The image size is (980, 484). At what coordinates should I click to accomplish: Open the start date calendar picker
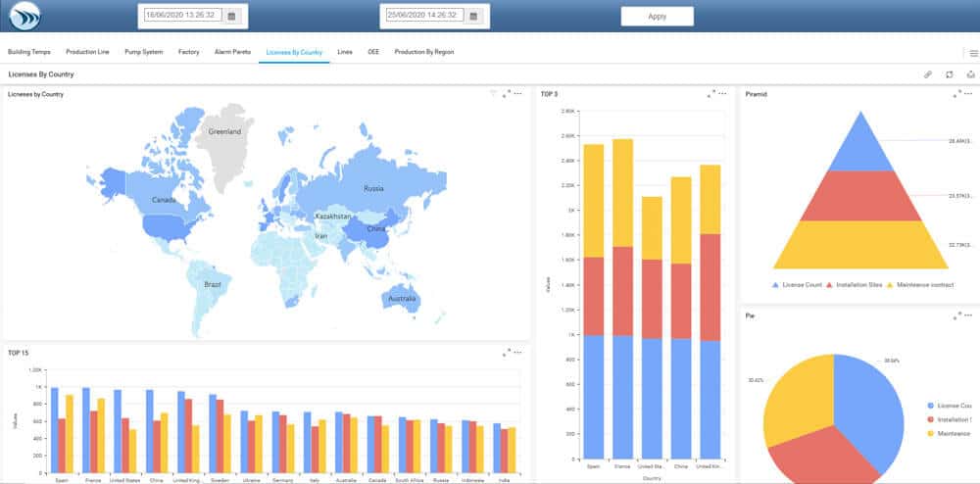click(x=231, y=17)
